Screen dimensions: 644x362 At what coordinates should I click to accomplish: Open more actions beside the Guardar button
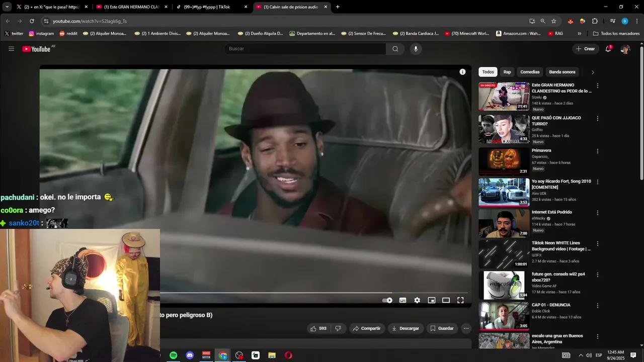tap(466, 328)
